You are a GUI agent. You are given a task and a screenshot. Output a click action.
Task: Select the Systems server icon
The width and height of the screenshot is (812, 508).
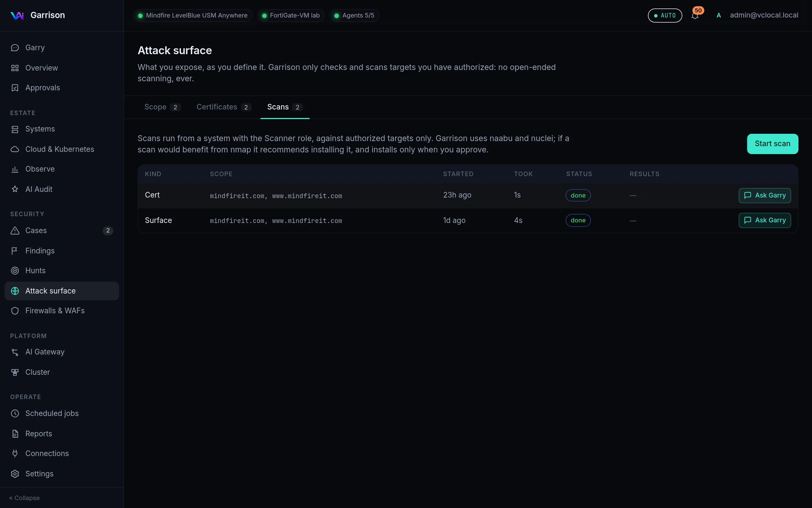click(x=15, y=129)
